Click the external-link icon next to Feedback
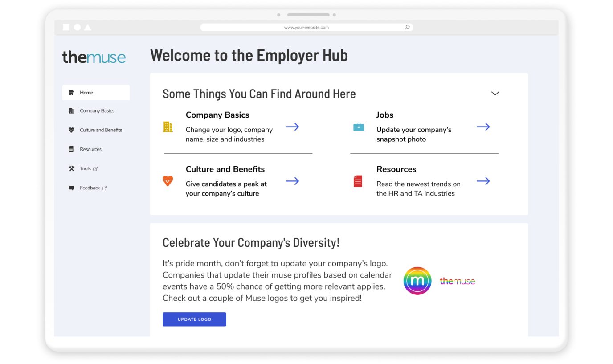Image resolution: width=613 pixels, height=364 pixels. pyautogui.click(x=105, y=188)
